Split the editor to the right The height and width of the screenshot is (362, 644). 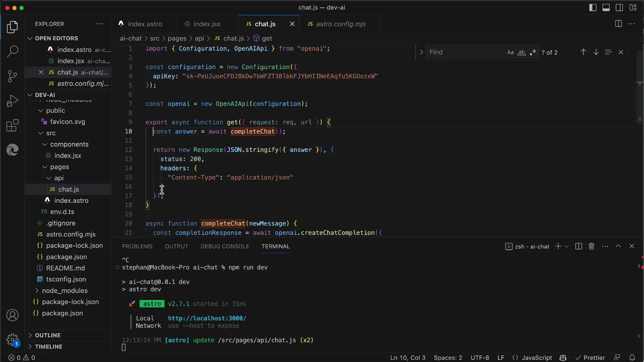click(x=618, y=24)
